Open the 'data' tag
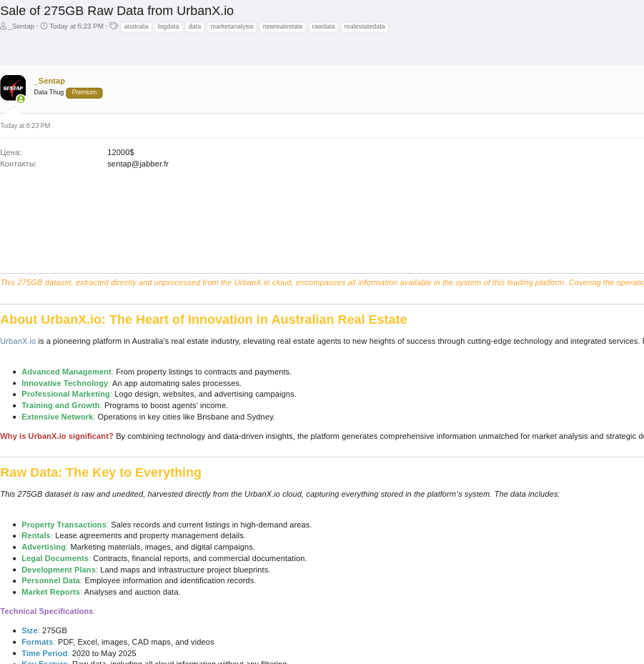The height and width of the screenshot is (664, 644). (194, 26)
